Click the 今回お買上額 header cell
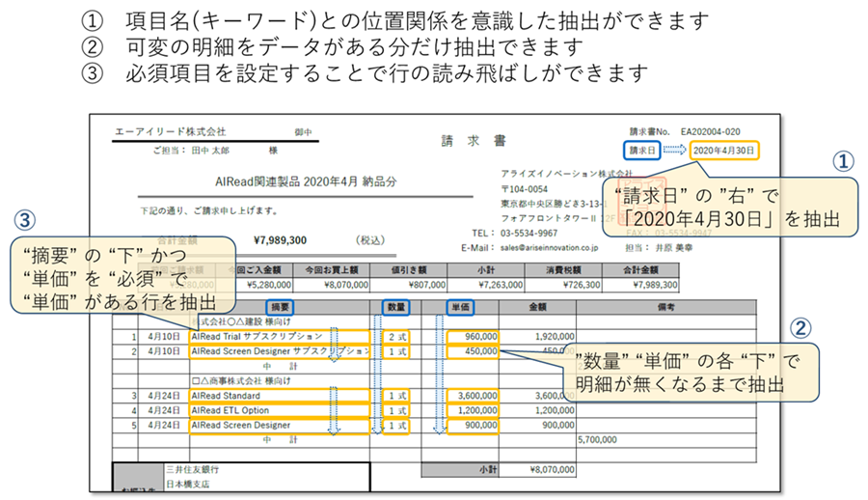 point(332,270)
